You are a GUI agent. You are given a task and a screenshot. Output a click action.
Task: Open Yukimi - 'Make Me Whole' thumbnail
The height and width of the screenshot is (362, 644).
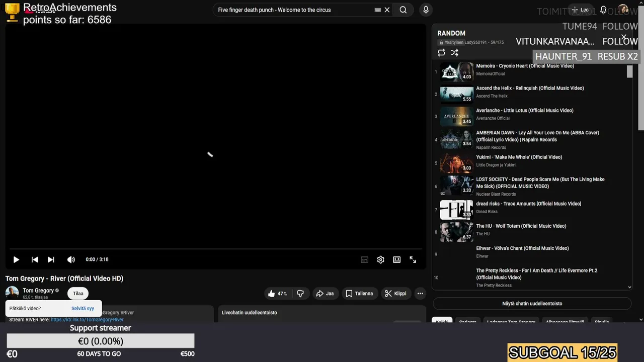457,163
